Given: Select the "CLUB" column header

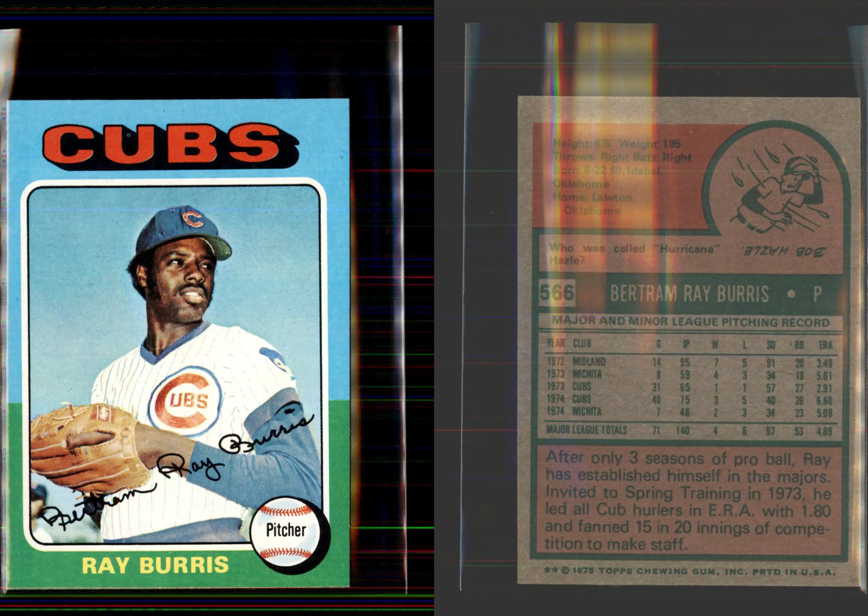Looking at the screenshot, I should pos(582,344).
